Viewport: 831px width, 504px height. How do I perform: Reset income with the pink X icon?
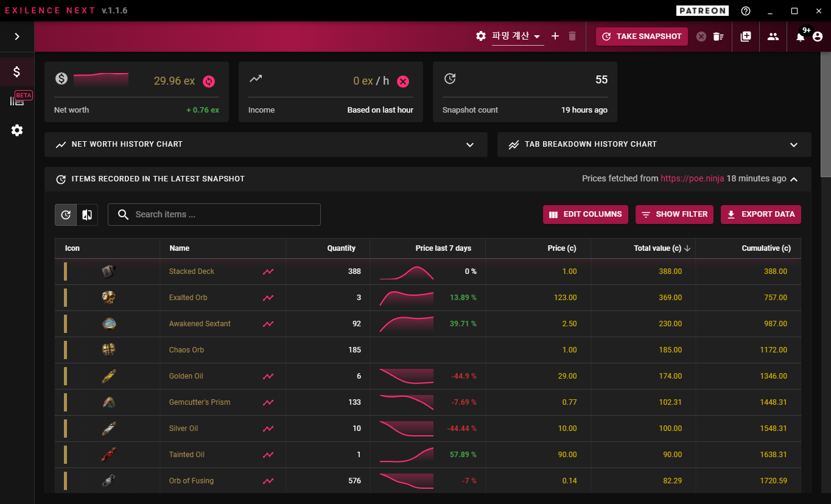click(403, 81)
